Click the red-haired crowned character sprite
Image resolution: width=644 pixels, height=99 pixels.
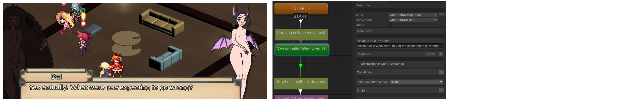click(117, 64)
